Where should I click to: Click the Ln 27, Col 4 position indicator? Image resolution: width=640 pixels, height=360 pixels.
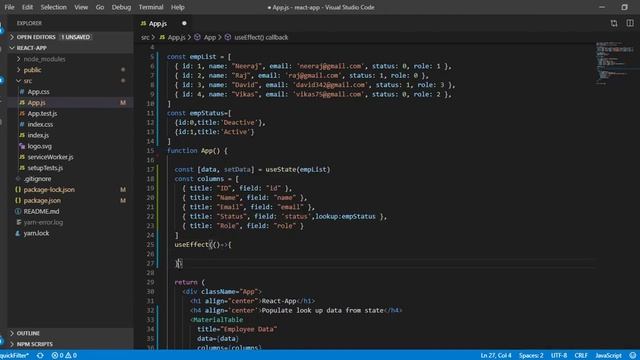coord(496,355)
